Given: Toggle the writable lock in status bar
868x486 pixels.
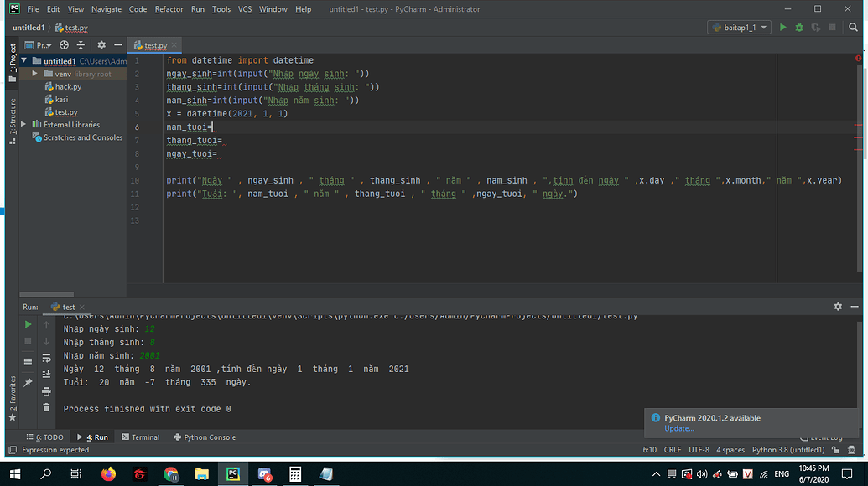Looking at the screenshot, I should 834,450.
